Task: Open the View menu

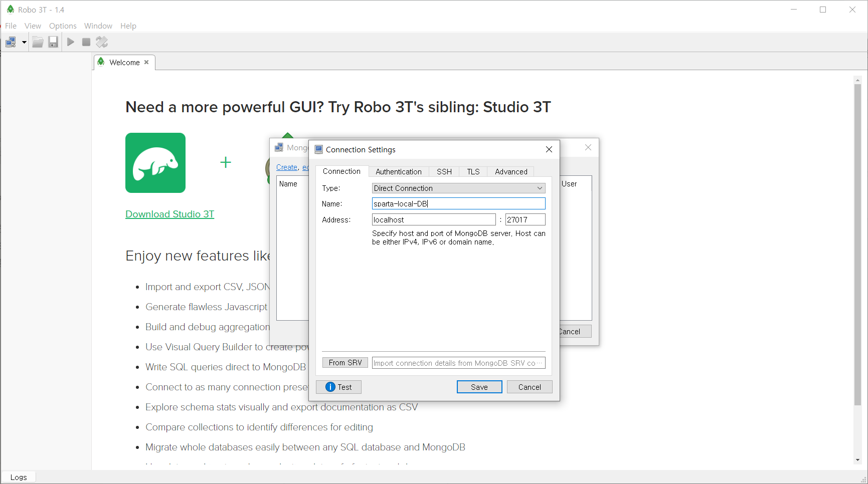Action: pyautogui.click(x=33, y=26)
